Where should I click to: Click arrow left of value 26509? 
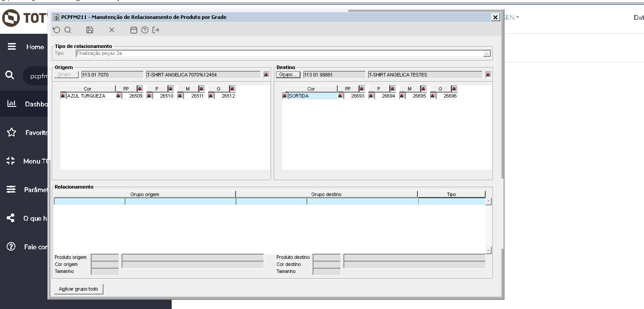118,96
